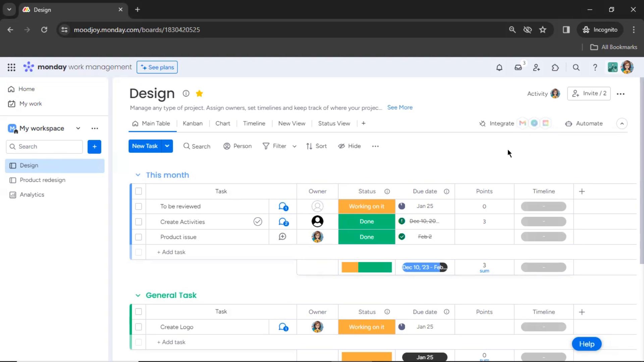This screenshot has width=644, height=362.
Task: Collapse the General Task group section
Action: [x=138, y=295]
